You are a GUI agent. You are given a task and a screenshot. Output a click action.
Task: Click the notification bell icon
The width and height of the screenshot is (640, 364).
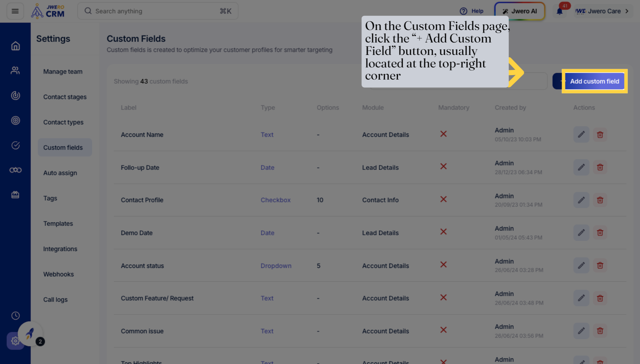click(x=559, y=11)
